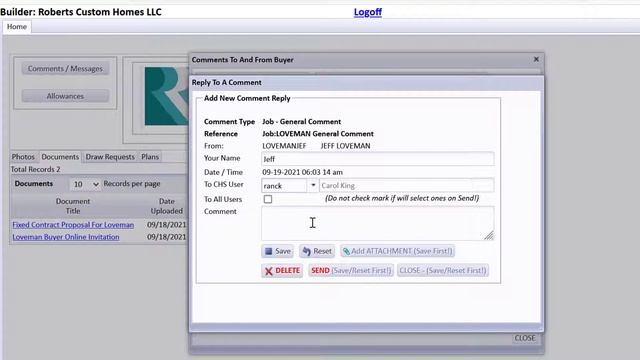Select the Home tab
Viewport: 640px width, 360px height.
(x=17, y=27)
